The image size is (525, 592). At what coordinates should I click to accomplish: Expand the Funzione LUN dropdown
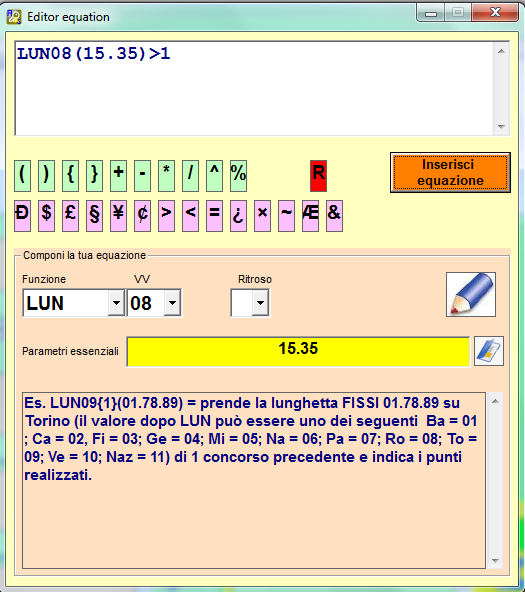tap(116, 303)
